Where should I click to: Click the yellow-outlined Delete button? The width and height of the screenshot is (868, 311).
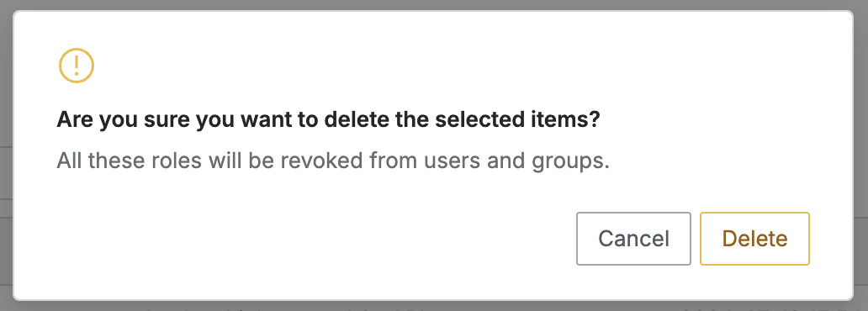(x=754, y=239)
